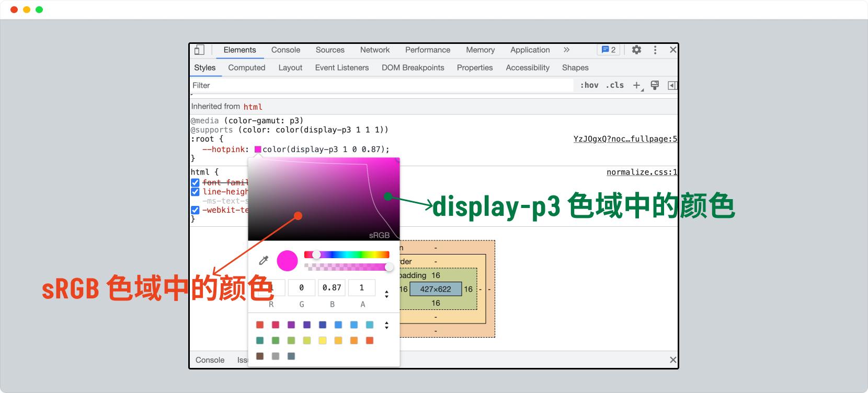868x393 pixels.
Task: Toggle the .cls element classes panel
Action: pyautogui.click(x=615, y=85)
